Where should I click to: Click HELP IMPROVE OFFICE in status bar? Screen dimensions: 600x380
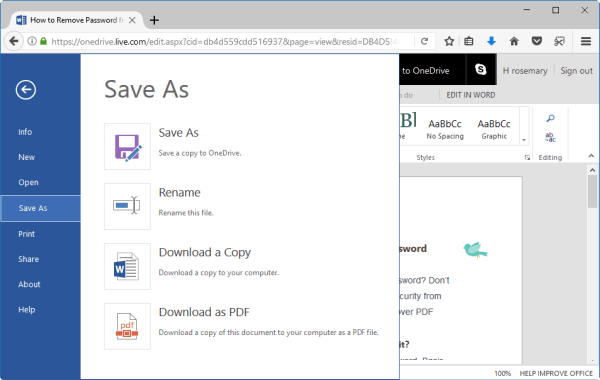[x=556, y=373]
